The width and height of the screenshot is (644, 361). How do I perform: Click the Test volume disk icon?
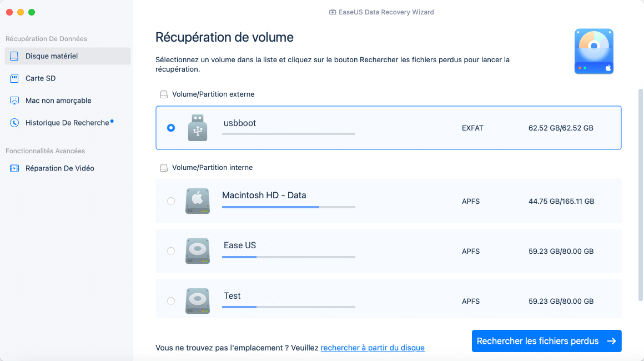click(x=198, y=301)
